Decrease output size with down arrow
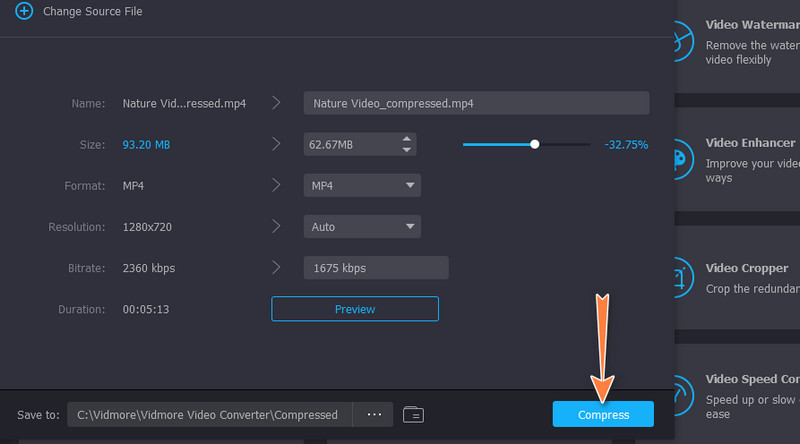The image size is (800, 444). pyautogui.click(x=406, y=150)
